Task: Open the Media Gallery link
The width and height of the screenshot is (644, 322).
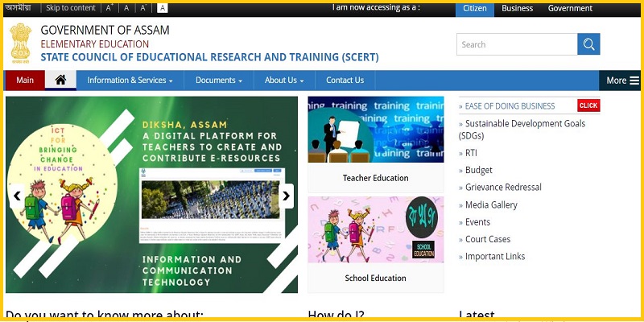Action: click(491, 204)
